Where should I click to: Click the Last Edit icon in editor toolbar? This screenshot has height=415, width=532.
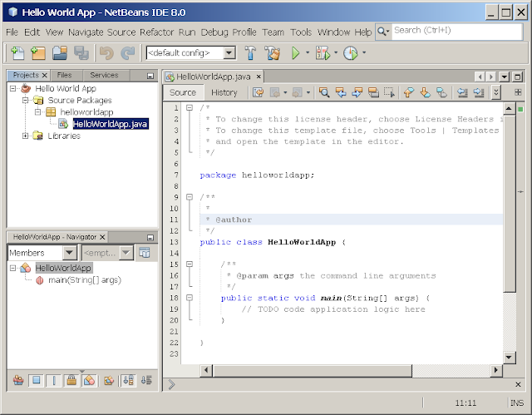coord(258,92)
